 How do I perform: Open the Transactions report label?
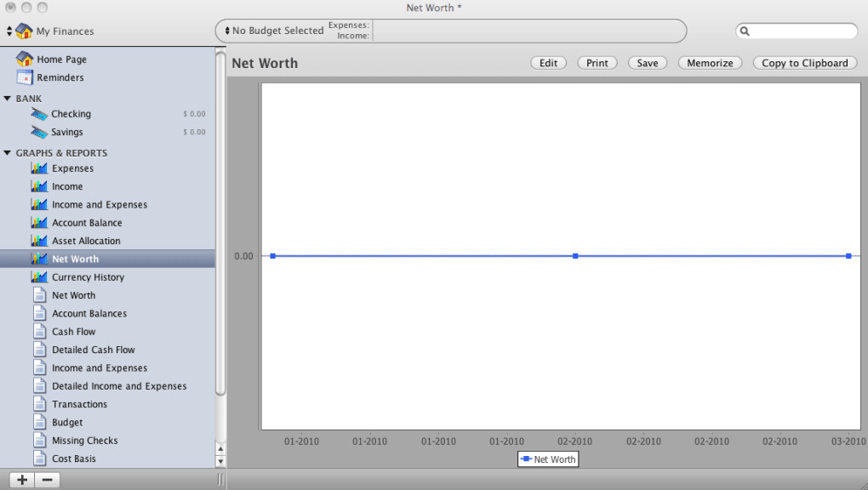(x=80, y=404)
